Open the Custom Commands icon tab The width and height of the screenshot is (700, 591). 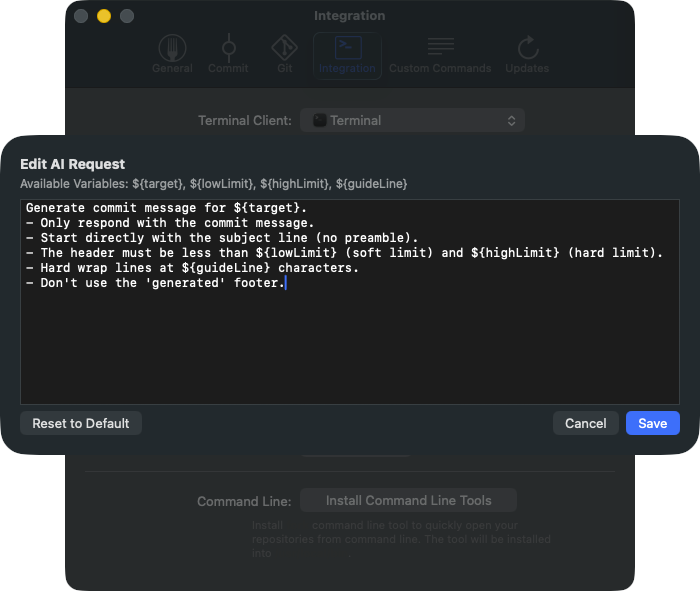point(439,47)
